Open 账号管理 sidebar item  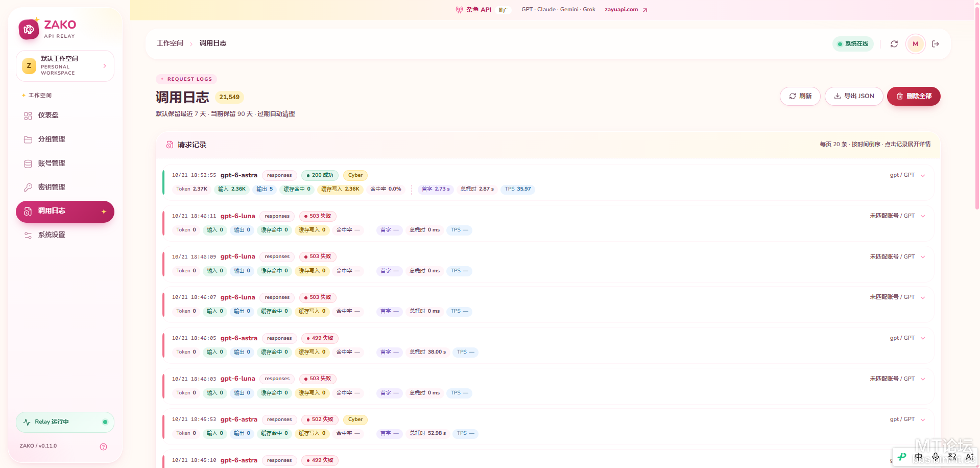65,163
